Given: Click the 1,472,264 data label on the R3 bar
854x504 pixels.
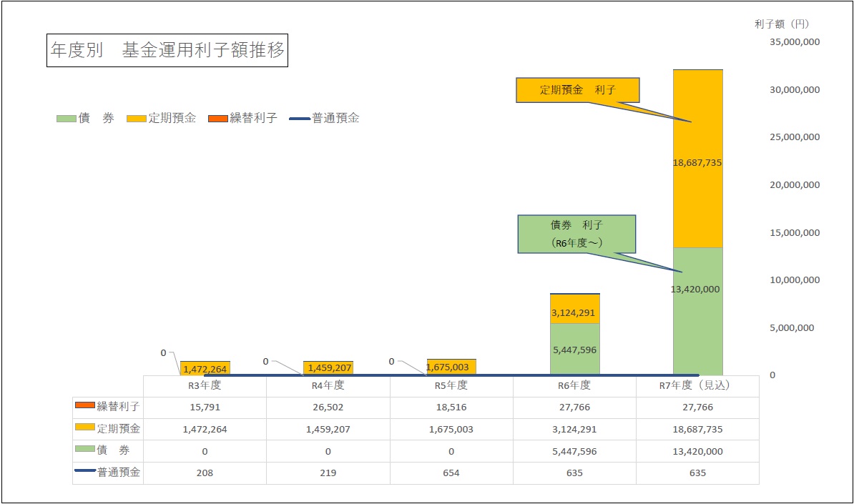Looking at the screenshot, I should point(205,369).
